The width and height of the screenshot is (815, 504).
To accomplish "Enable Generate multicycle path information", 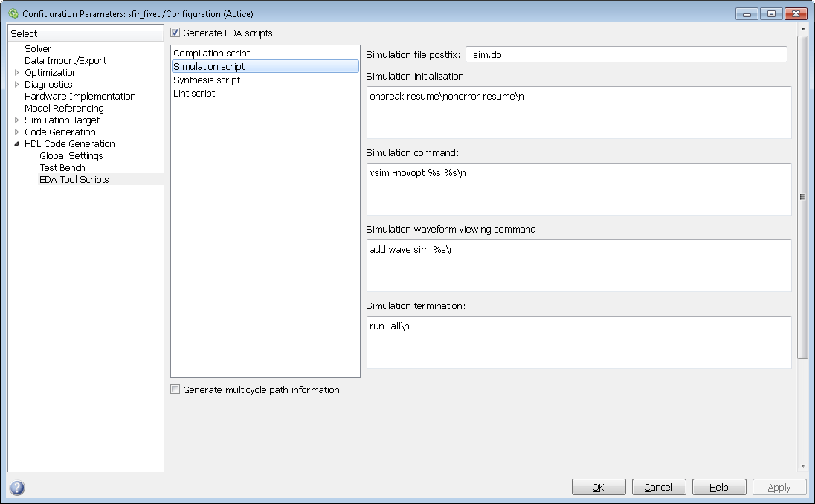I will tap(175, 390).
